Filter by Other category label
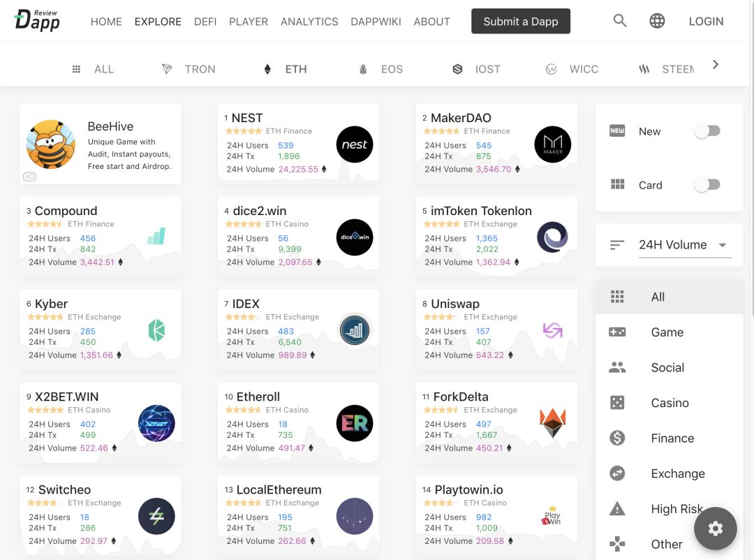 tap(667, 544)
